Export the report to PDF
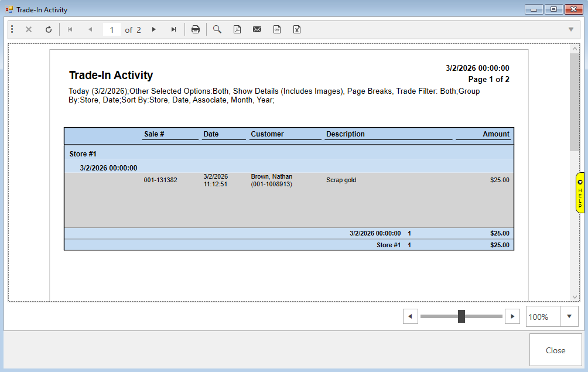 237,29
